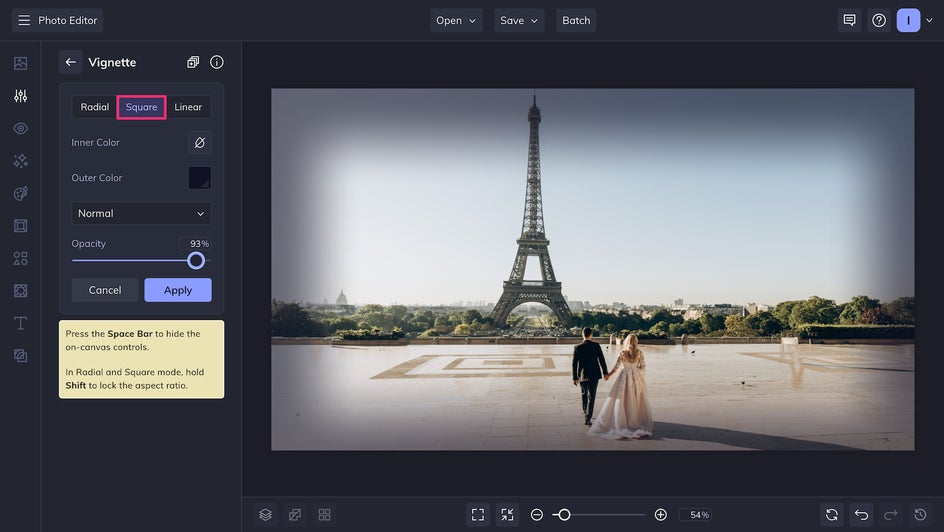944x532 pixels.
Task: Open the help question mark icon
Action: coord(879,20)
